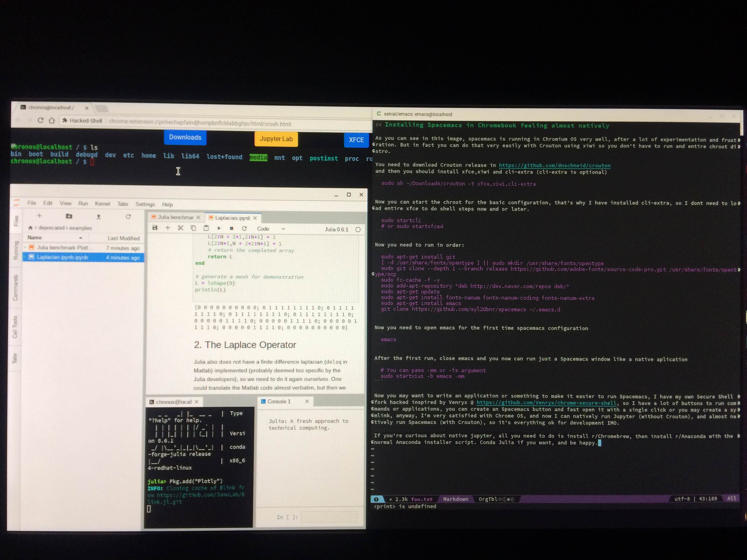Open the Kernel menu
The width and height of the screenshot is (747, 560).
(x=102, y=204)
